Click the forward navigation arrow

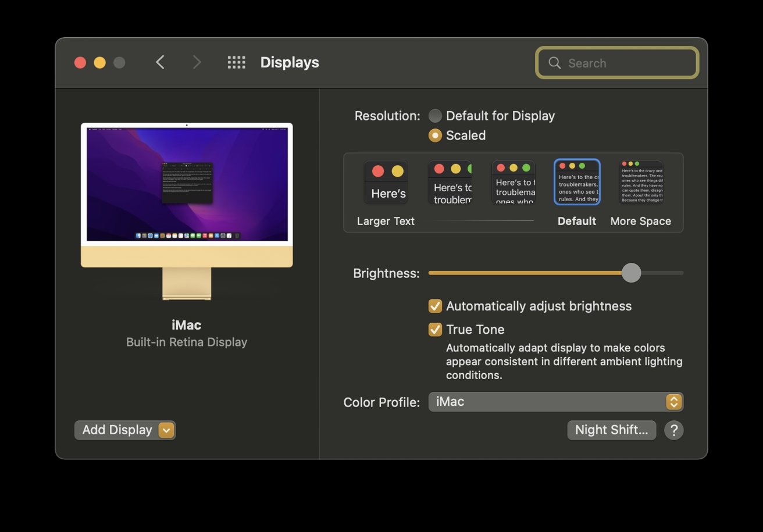pos(197,62)
